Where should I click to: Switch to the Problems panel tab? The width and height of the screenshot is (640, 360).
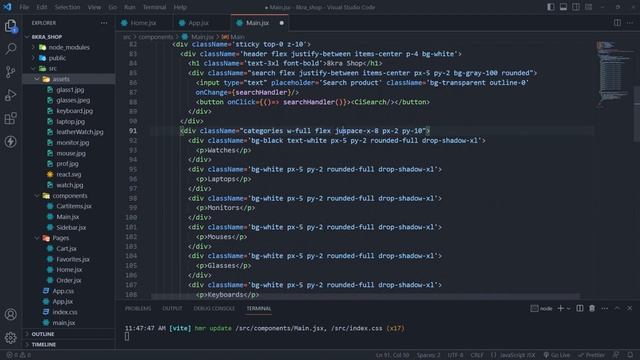pos(138,308)
